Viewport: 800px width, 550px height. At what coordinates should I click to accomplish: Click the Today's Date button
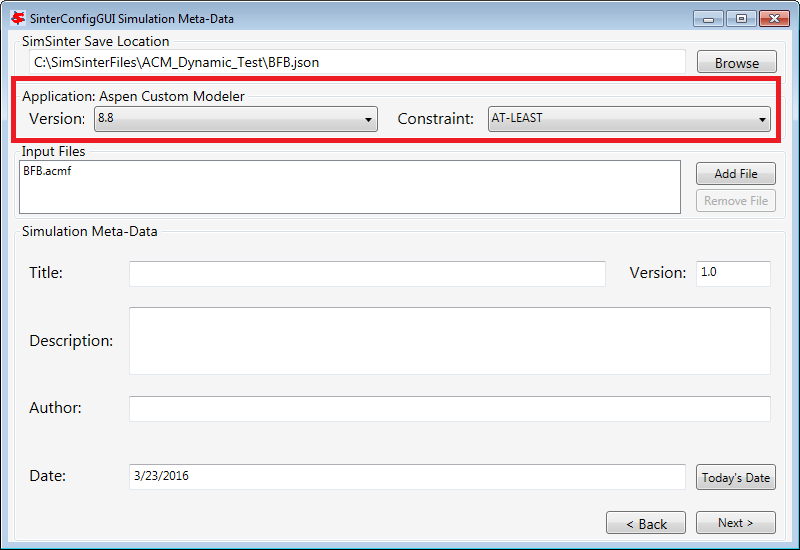(736, 477)
